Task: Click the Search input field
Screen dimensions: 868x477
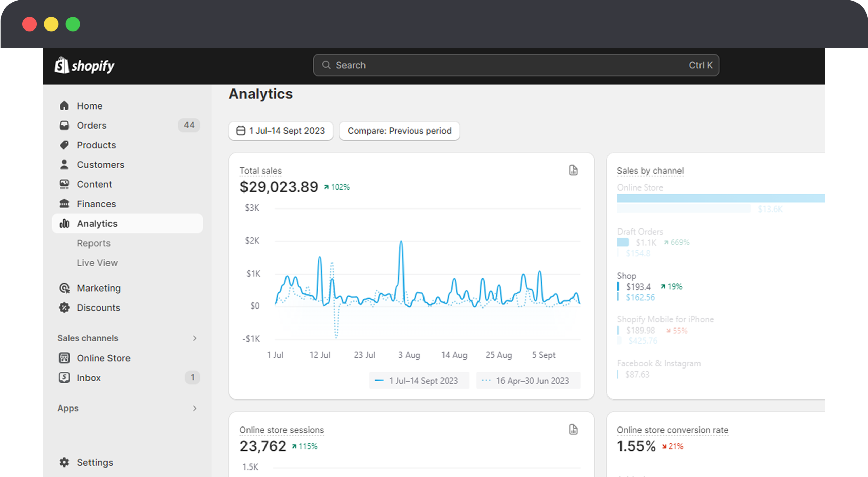Action: [516, 65]
